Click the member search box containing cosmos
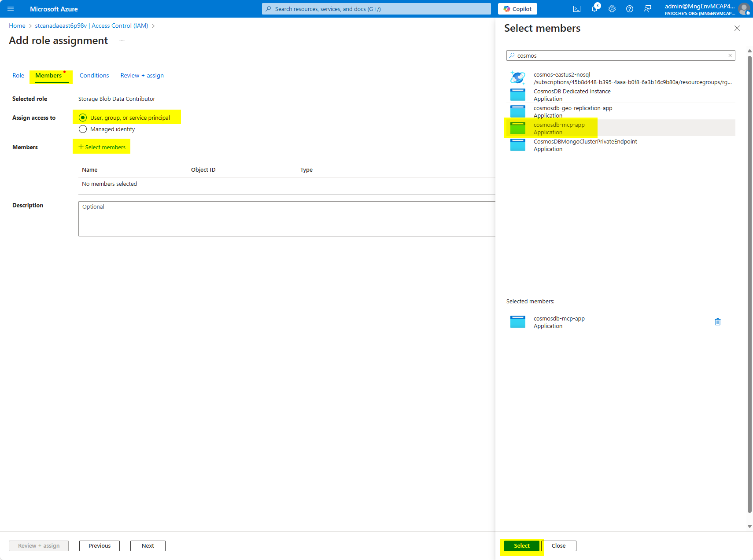Image resolution: width=753 pixels, height=560 pixels. pyautogui.click(x=621, y=55)
